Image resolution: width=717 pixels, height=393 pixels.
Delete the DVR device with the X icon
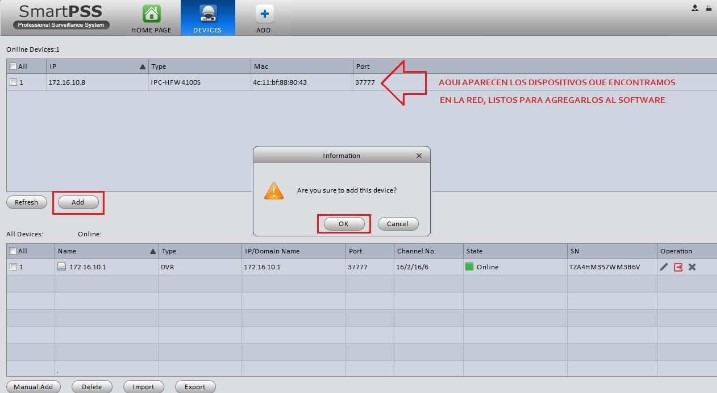tap(692, 267)
